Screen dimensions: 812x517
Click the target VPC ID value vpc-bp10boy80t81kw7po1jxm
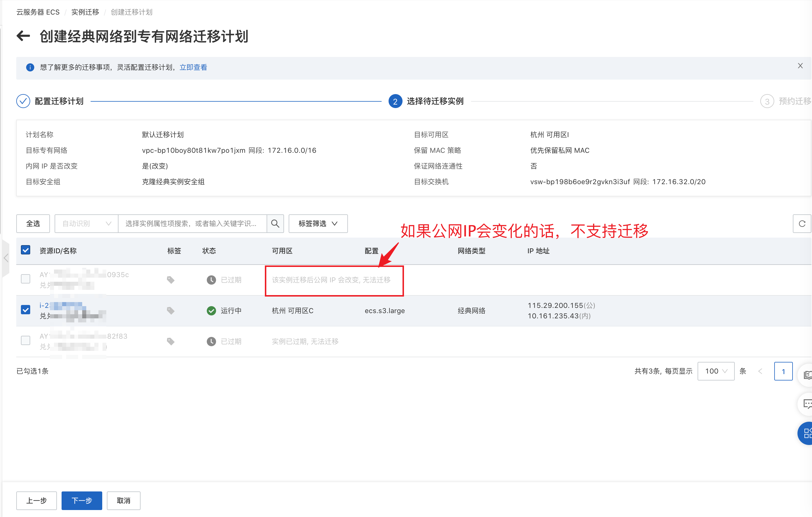193,150
